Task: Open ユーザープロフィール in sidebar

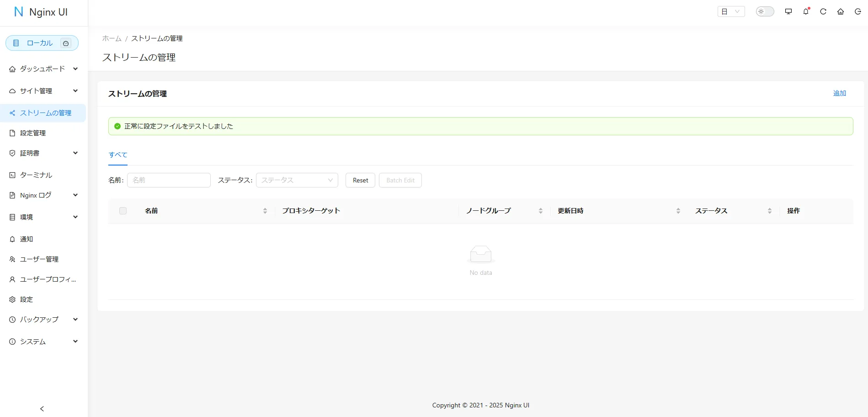Action: (x=43, y=279)
